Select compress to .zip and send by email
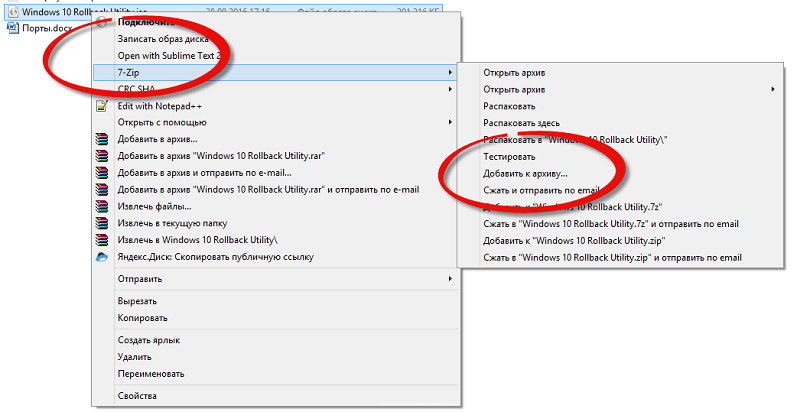The image size is (800, 412). coord(613,258)
